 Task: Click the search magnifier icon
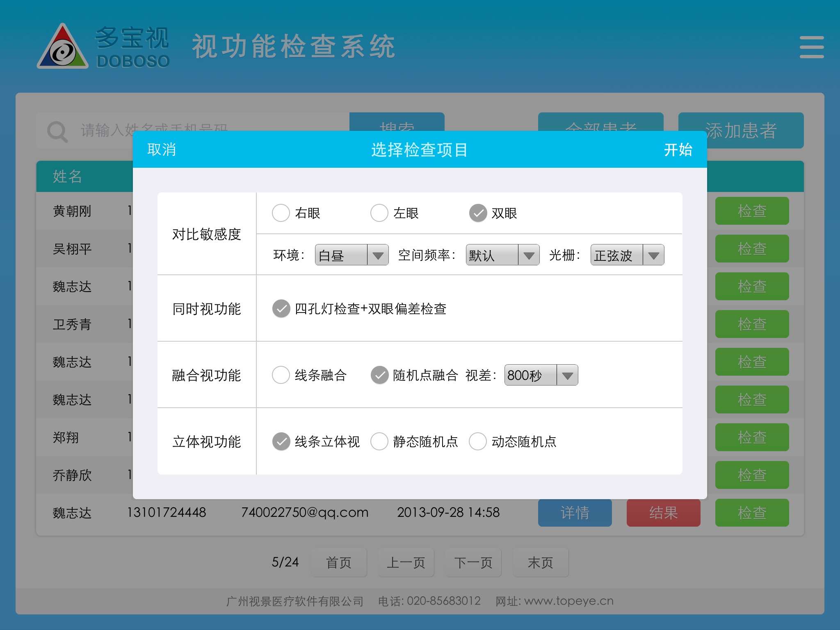pyautogui.click(x=57, y=132)
